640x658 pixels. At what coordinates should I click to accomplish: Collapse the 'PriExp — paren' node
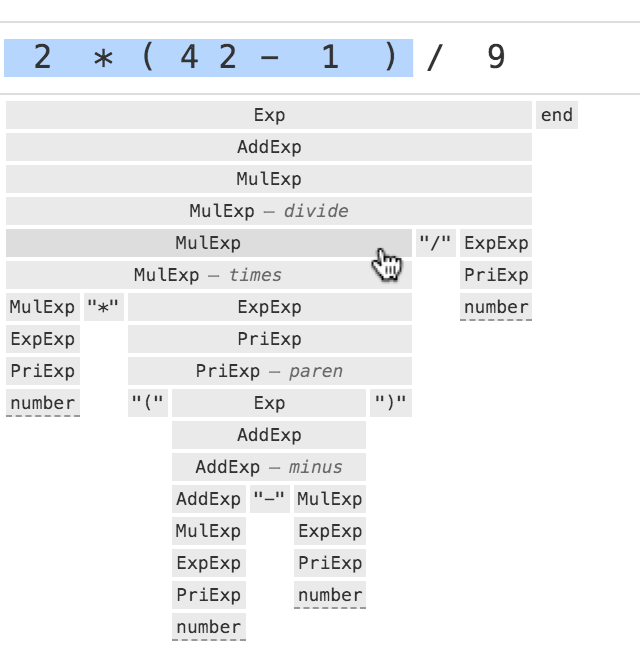click(268, 371)
